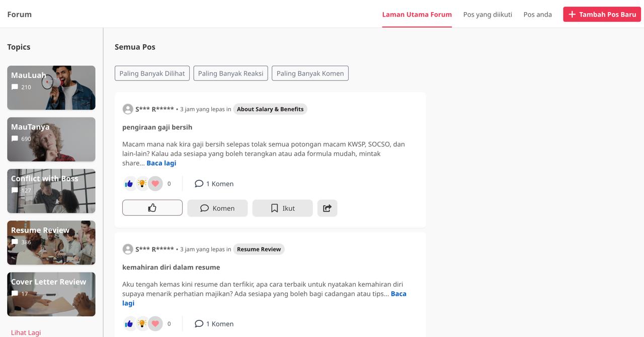Switch to the Pos yang diikuti tab

[x=487, y=15]
